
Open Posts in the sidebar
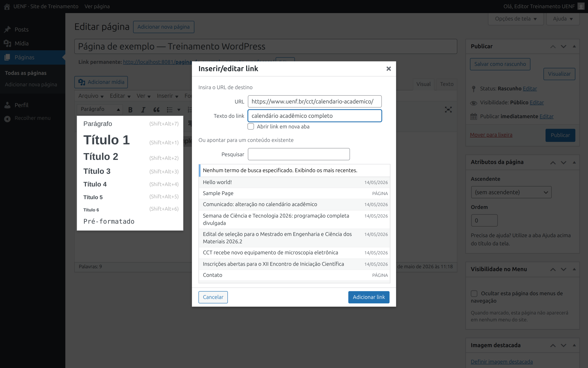click(x=33, y=29)
